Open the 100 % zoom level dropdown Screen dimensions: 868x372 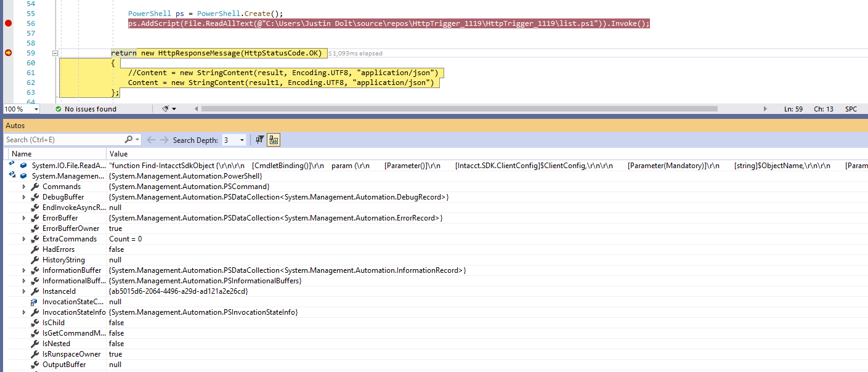[x=35, y=109]
